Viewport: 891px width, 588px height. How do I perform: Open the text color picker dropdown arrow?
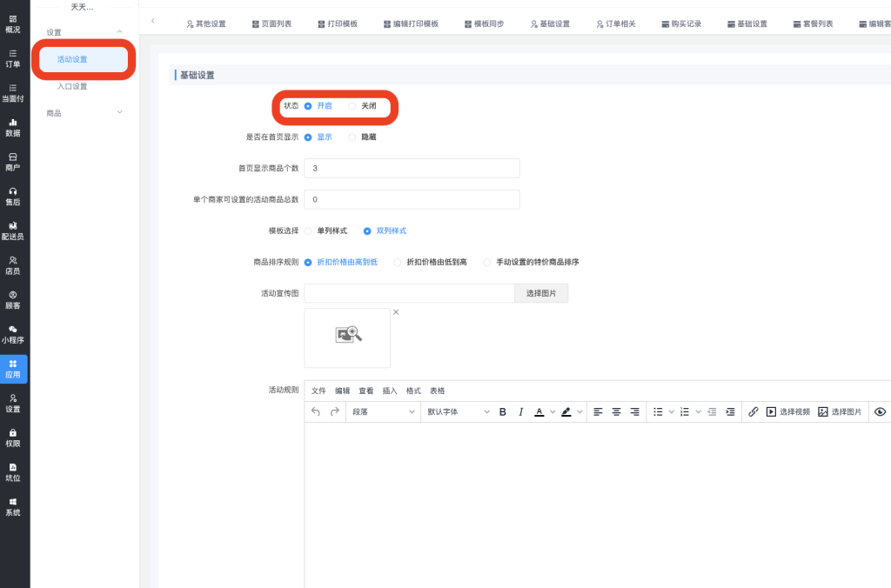point(553,412)
